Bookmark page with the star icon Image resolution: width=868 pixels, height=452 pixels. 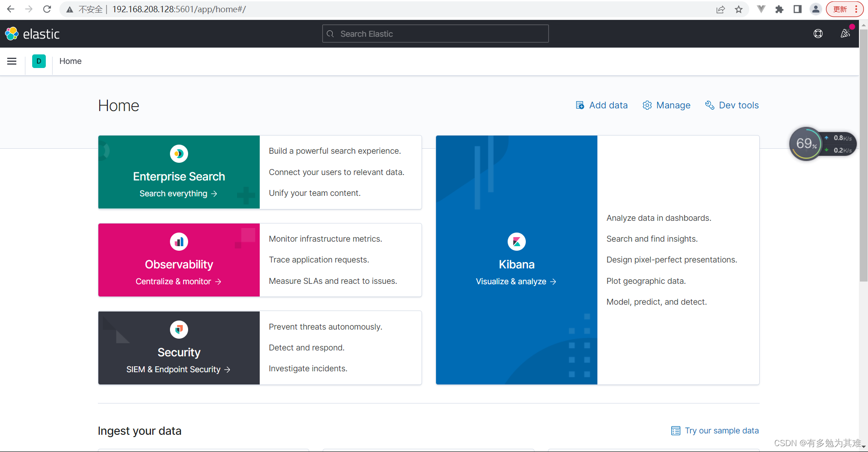[739, 9]
